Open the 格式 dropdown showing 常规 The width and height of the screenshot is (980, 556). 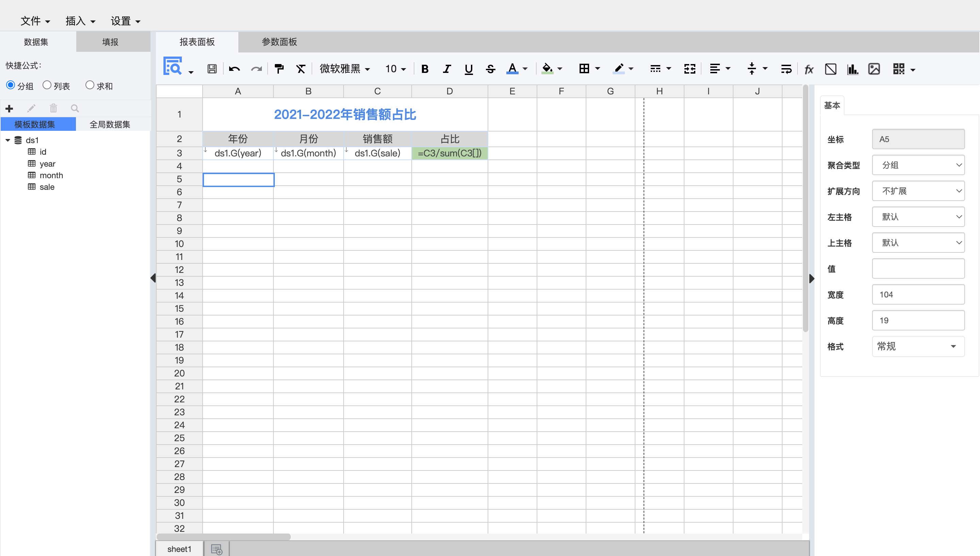tap(918, 346)
